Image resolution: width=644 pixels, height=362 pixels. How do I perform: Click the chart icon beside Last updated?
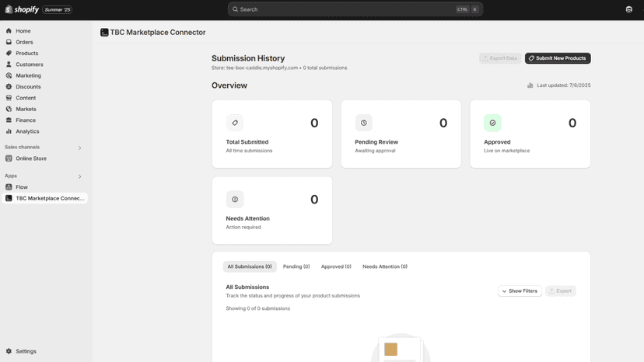(530, 85)
